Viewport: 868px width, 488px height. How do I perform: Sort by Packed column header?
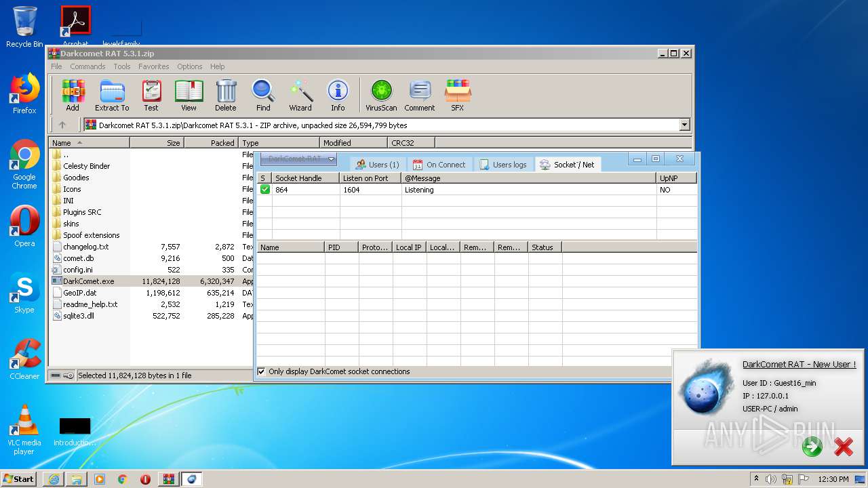tap(211, 143)
